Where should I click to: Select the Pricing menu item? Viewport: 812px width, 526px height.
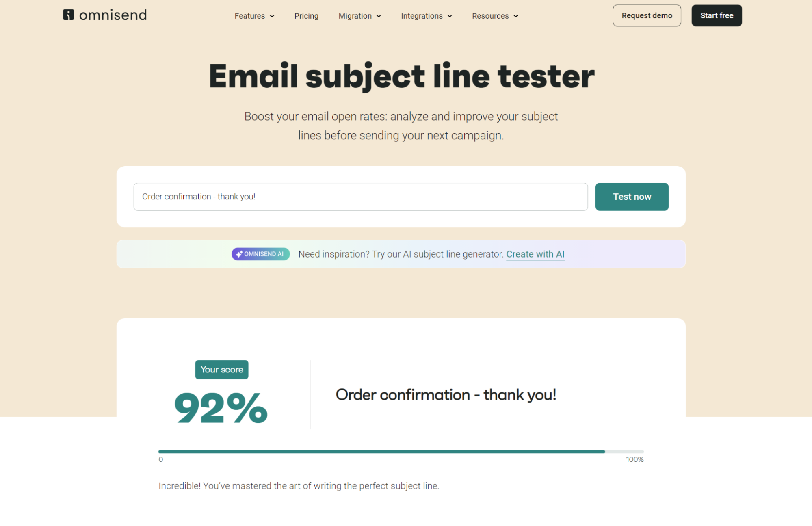[x=306, y=16]
